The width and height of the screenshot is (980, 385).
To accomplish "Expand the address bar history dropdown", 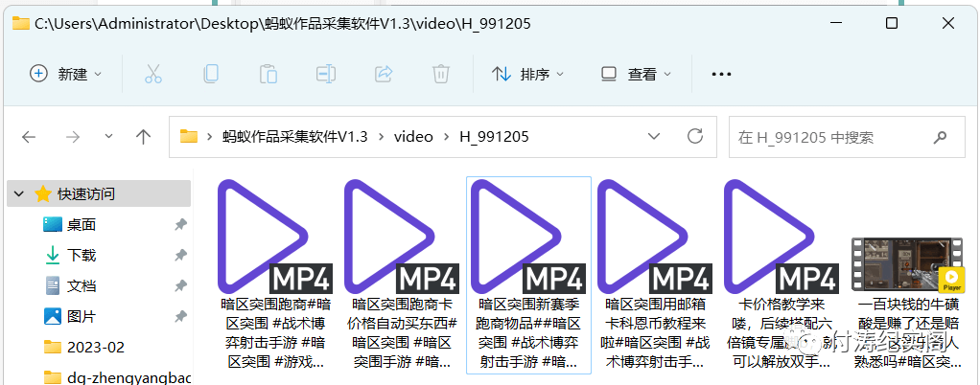I will (x=654, y=136).
